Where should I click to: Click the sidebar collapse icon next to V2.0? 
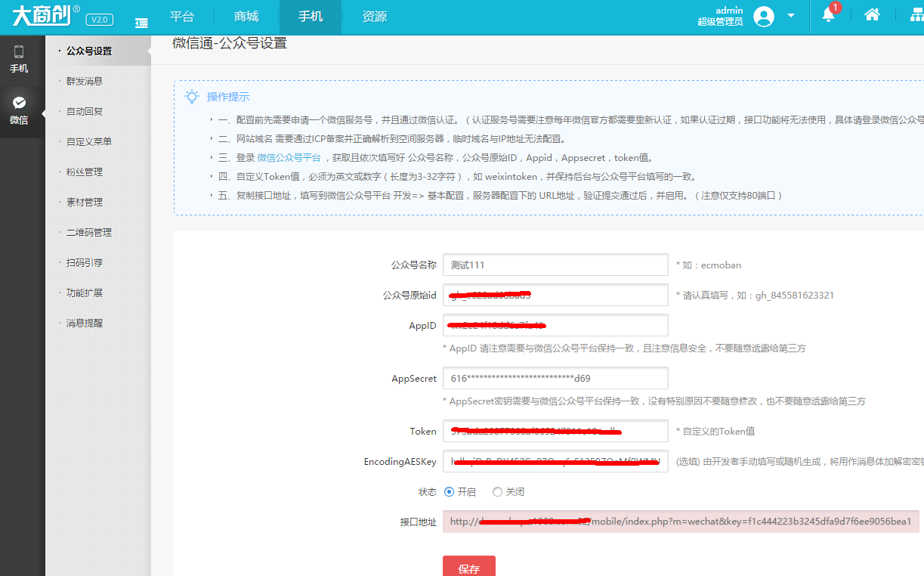click(x=141, y=23)
